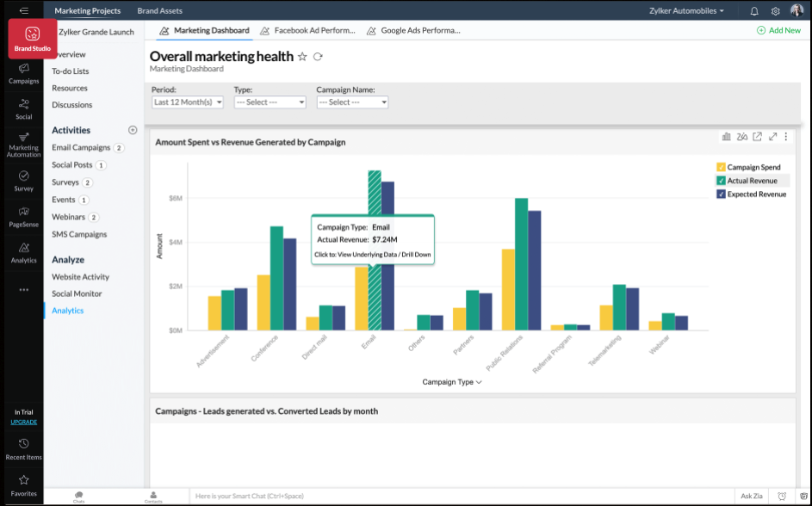Select the Analytics link under Analyze
Viewport: 812px width, 506px height.
coord(67,311)
